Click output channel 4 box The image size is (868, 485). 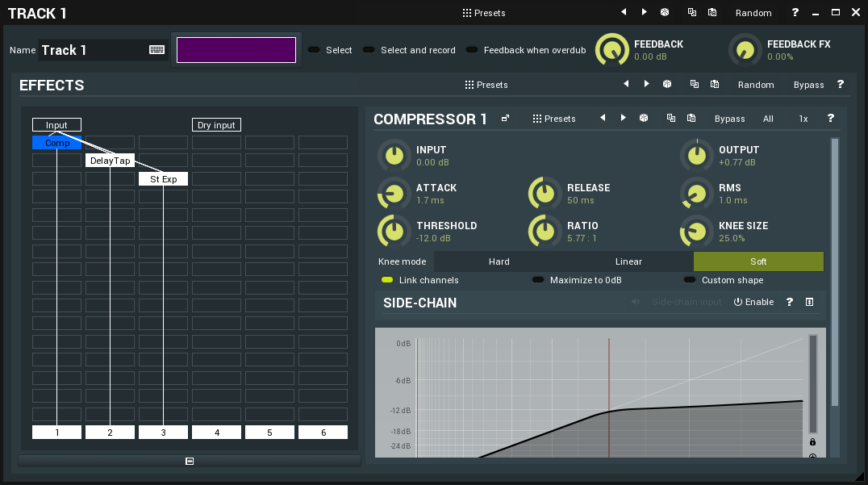[216, 433]
